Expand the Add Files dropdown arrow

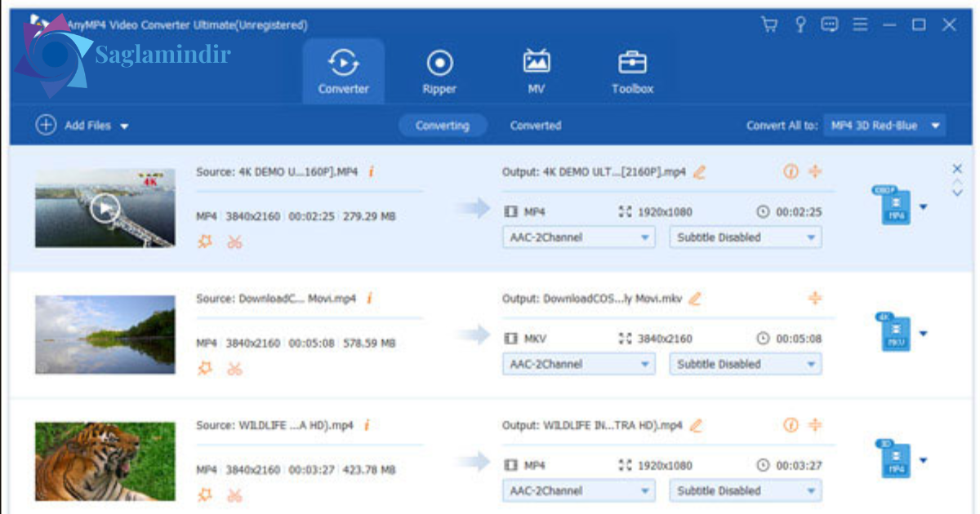click(x=124, y=126)
